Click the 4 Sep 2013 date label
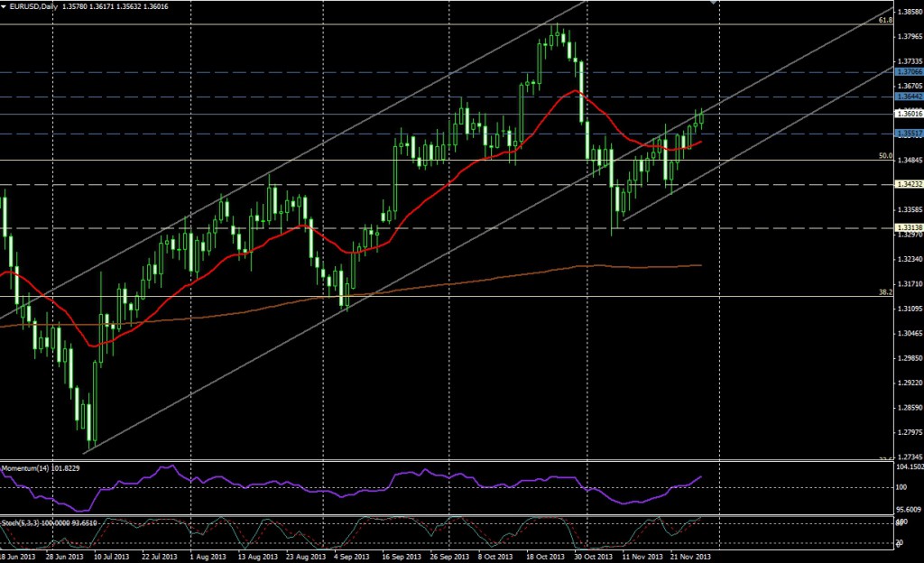Image resolution: width=924 pixels, height=563 pixels. tap(349, 558)
